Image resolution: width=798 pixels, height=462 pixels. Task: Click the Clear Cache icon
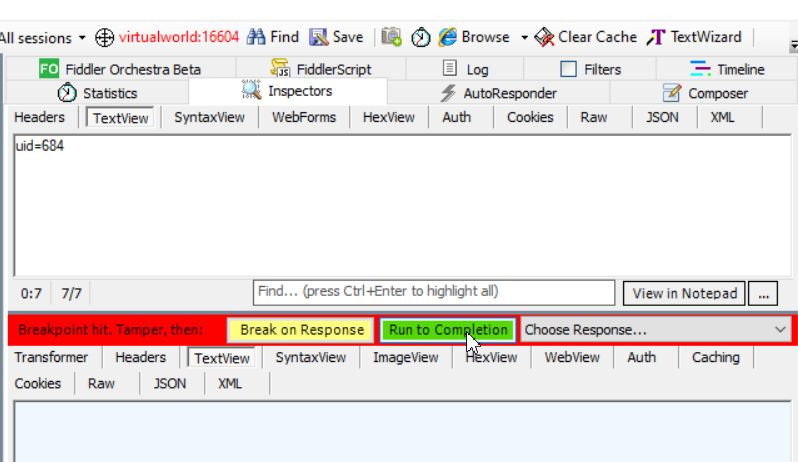tap(544, 37)
